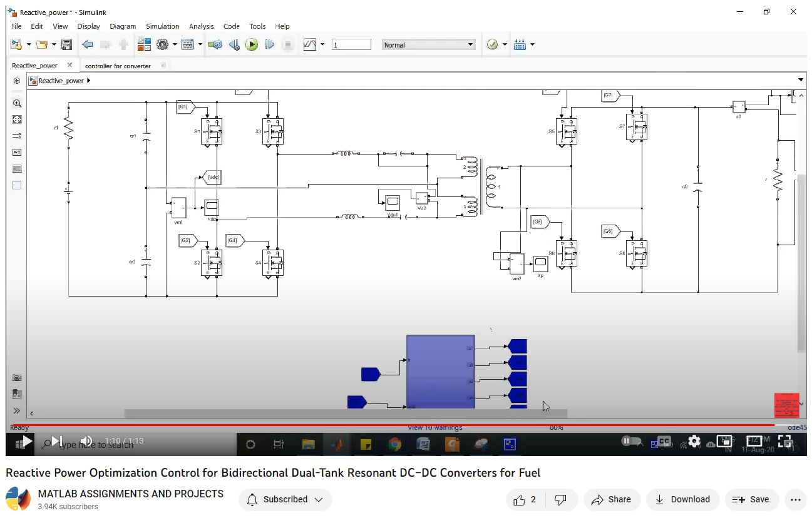Open the New Model dropdown arrow

point(28,44)
